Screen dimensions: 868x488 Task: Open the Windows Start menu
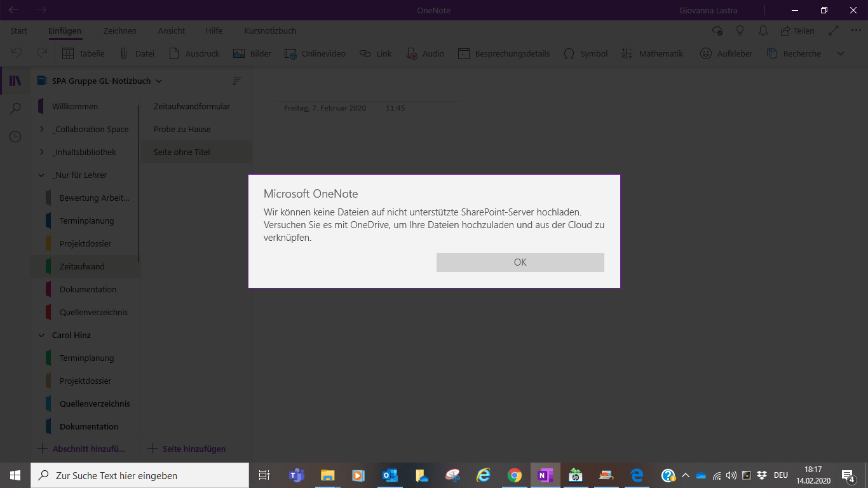point(15,475)
